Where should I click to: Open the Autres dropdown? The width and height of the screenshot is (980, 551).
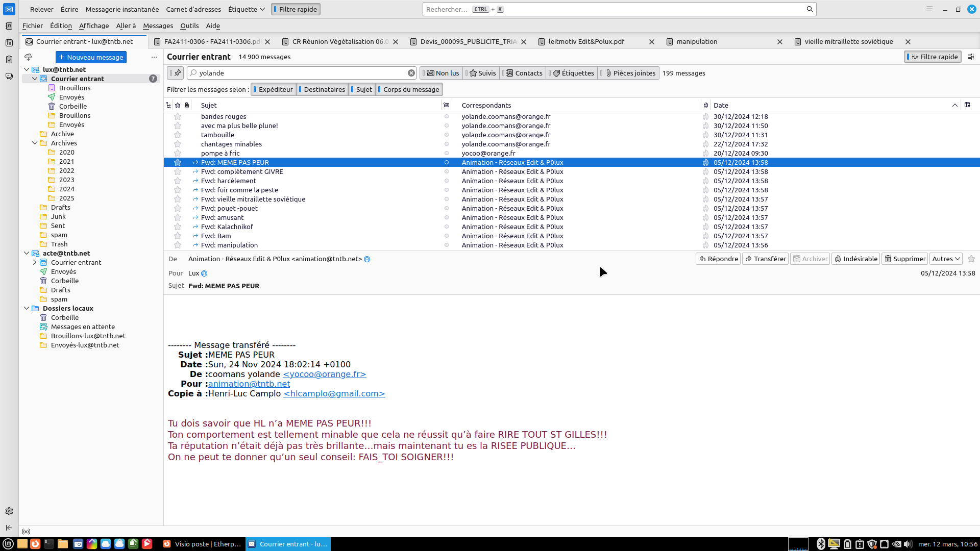946,259
